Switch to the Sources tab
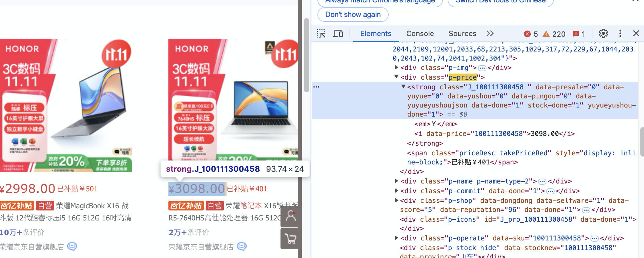The image size is (644, 258). click(x=462, y=34)
